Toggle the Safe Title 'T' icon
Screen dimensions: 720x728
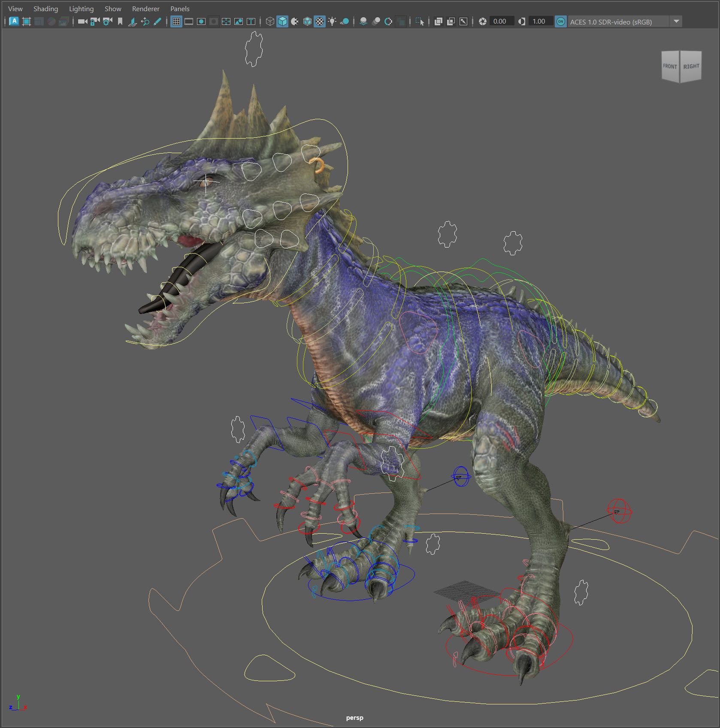pos(251,21)
